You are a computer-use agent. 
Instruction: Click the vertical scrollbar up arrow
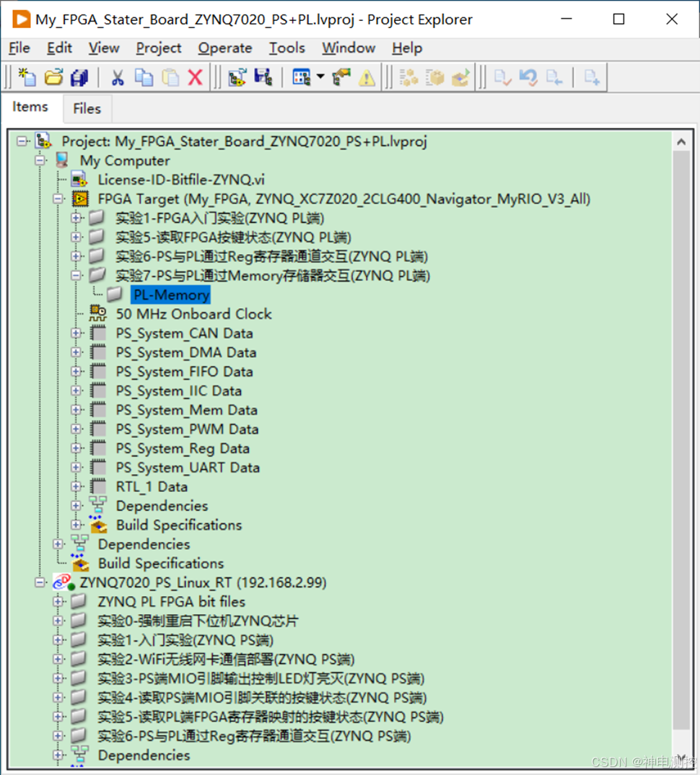pyautogui.click(x=681, y=142)
